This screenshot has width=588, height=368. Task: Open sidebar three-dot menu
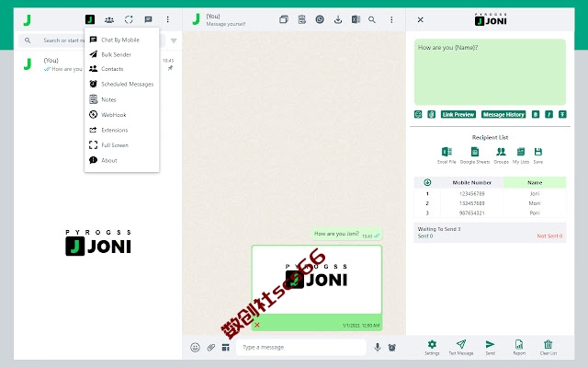pyautogui.click(x=167, y=19)
